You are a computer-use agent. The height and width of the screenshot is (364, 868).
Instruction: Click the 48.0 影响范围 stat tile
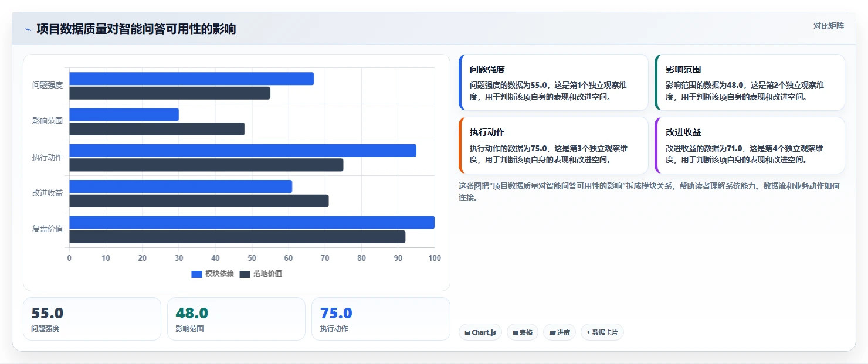coord(236,319)
